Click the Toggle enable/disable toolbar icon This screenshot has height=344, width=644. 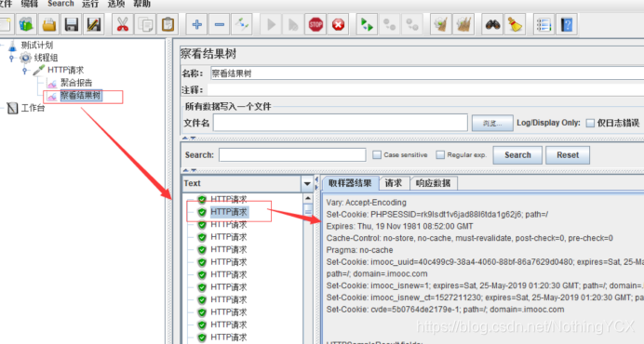(x=242, y=24)
